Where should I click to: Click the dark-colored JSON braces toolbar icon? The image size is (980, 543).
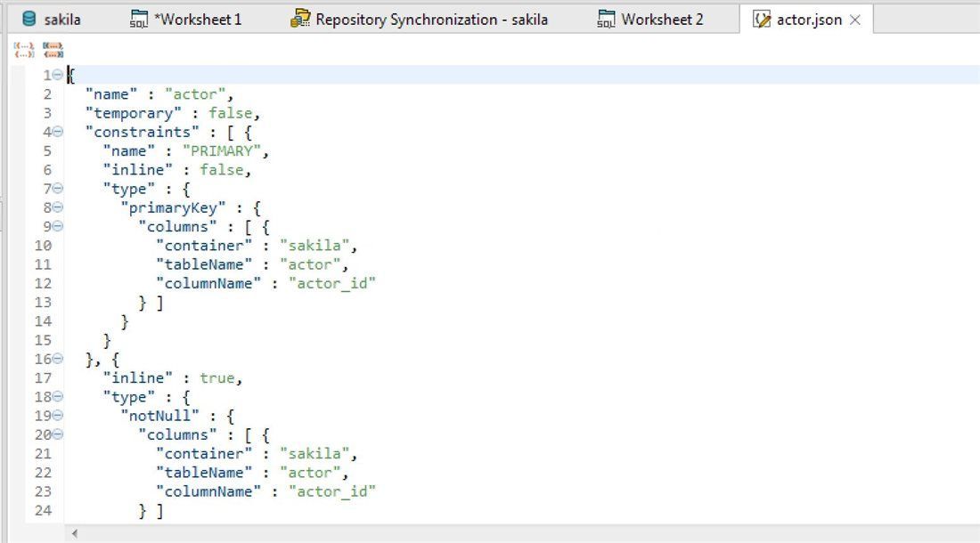pos(53,49)
